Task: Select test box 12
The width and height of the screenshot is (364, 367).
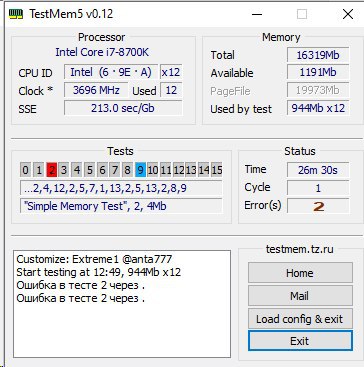Action: tap(178, 170)
